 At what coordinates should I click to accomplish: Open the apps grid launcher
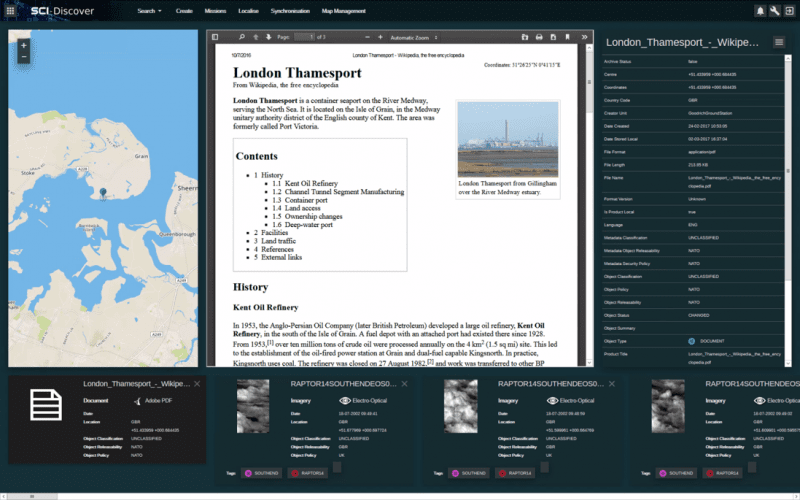(10, 11)
